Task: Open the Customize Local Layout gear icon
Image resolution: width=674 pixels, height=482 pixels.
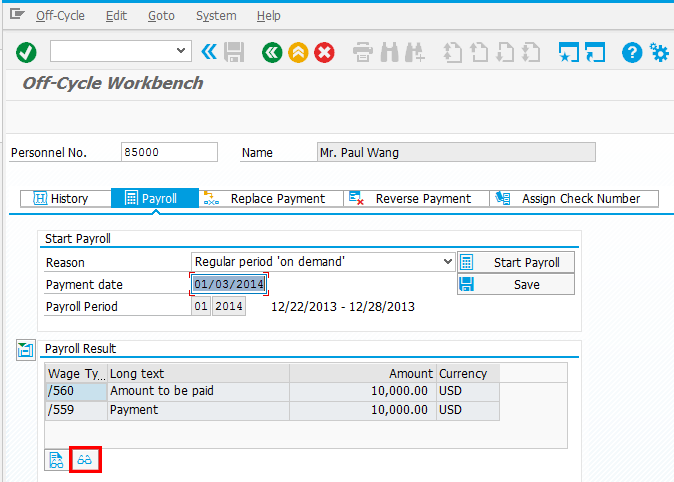Action: 659,51
